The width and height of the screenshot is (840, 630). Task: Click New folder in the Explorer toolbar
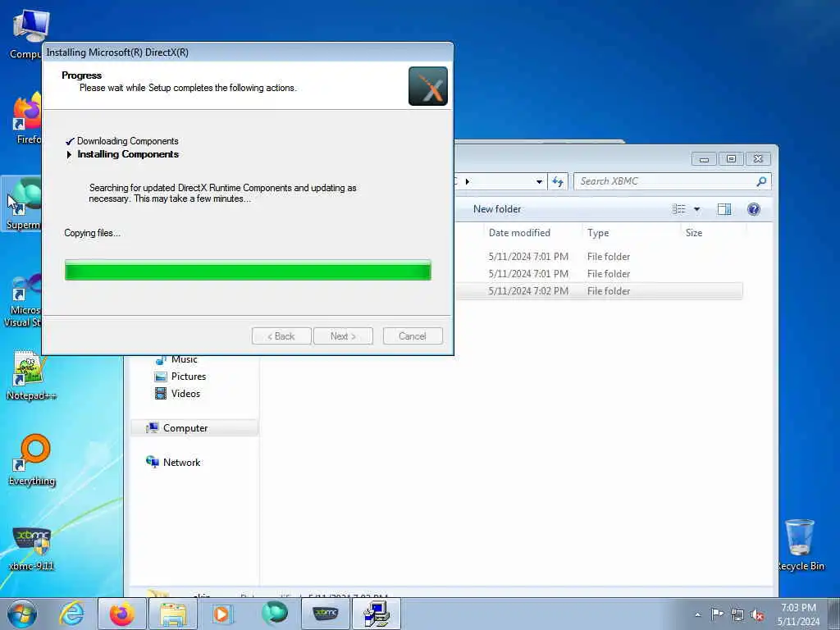tap(496, 209)
